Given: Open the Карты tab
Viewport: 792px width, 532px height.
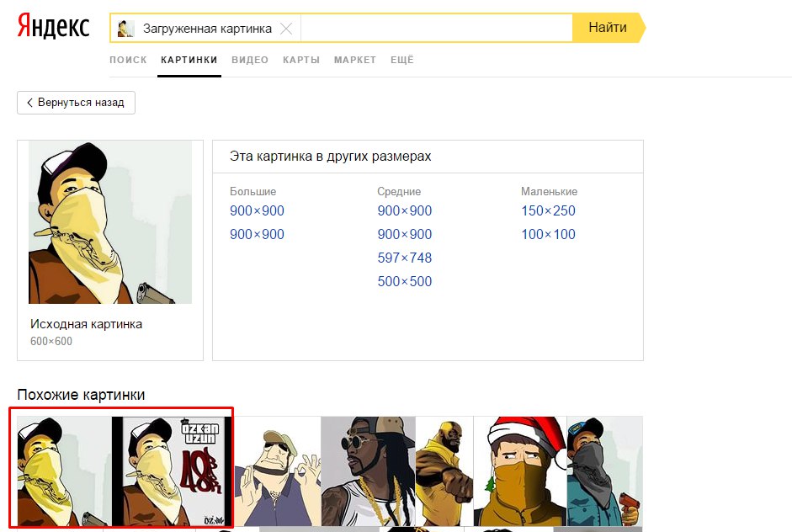Looking at the screenshot, I should point(301,60).
